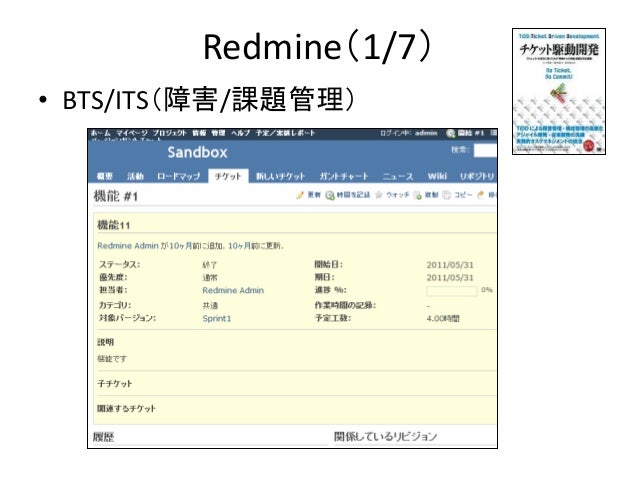Open the Sprint1 version link

216,318
